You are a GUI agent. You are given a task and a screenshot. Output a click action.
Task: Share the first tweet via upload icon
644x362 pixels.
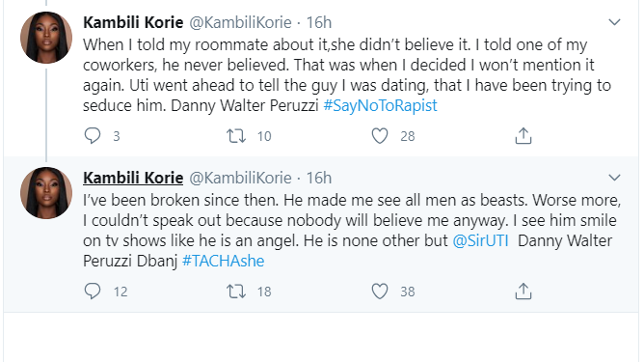(523, 135)
